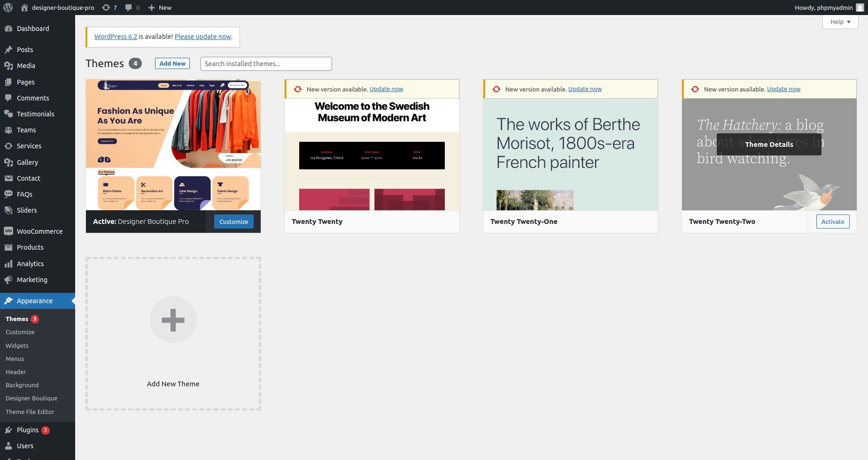The height and width of the screenshot is (460, 868).
Task: Click the WooCommerce Woo icon
Action: [x=8, y=231]
